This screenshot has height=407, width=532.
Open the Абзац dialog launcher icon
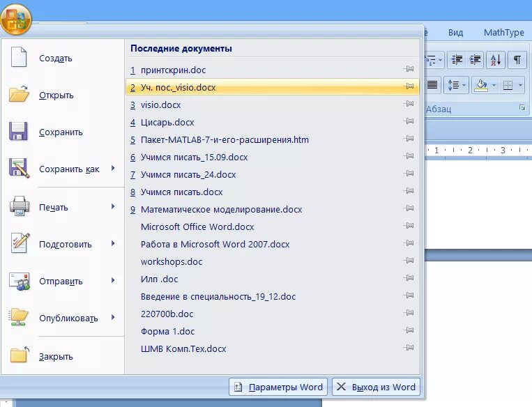[x=522, y=108]
